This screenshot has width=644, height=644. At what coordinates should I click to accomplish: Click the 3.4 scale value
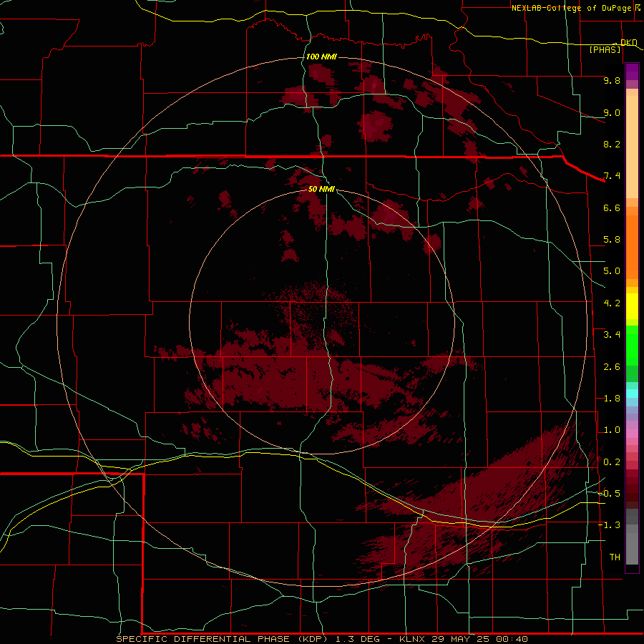click(612, 335)
